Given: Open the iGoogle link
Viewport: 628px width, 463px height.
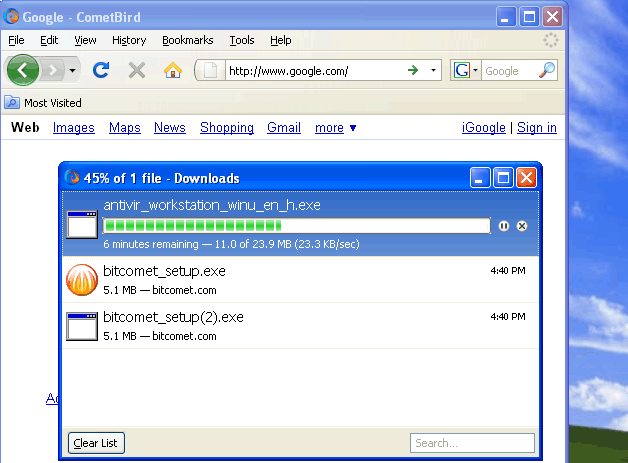Looking at the screenshot, I should pos(483,127).
